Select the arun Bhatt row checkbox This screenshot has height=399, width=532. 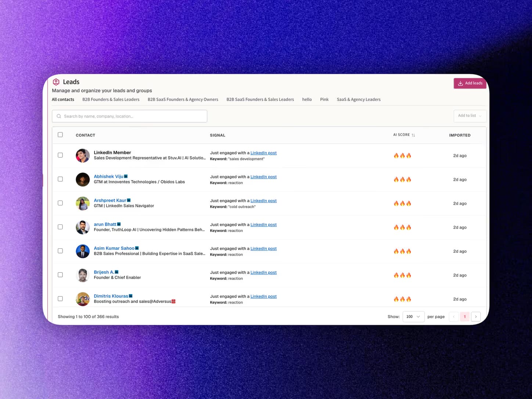pyautogui.click(x=60, y=227)
